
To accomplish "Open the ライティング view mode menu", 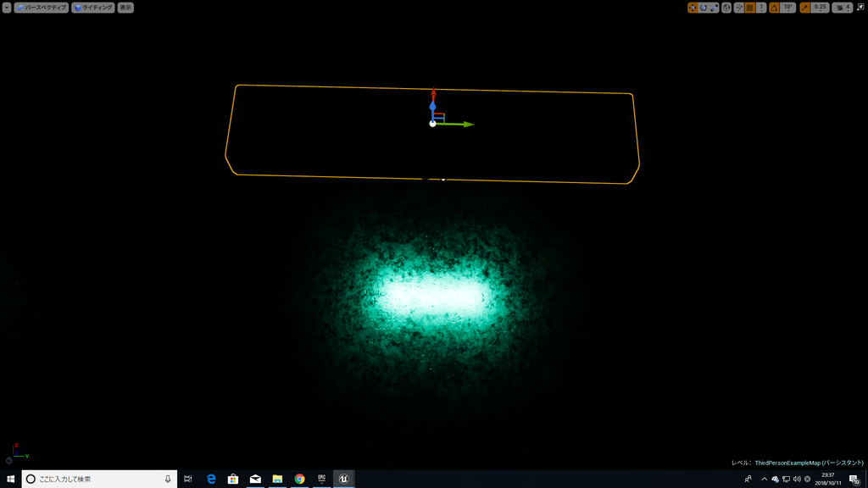I will point(92,7).
